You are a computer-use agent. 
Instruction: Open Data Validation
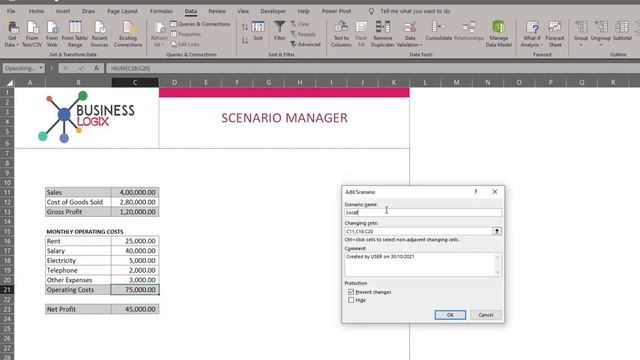point(409,34)
